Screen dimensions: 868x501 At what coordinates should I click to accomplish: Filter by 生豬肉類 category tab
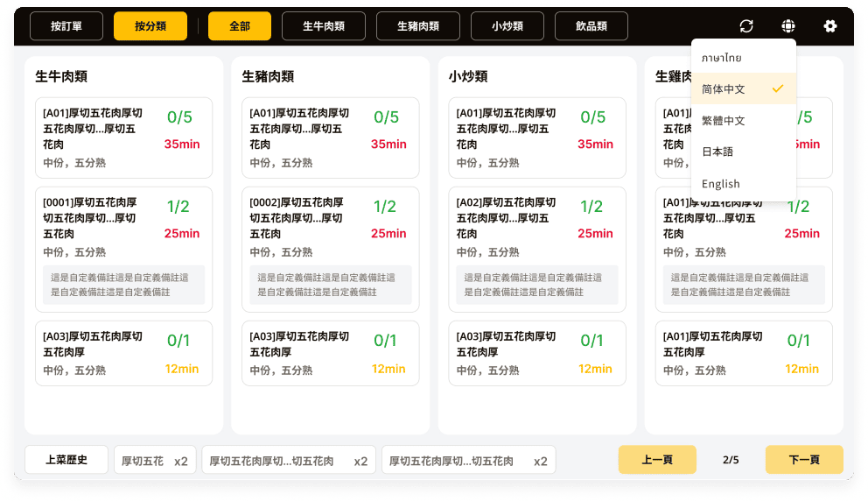point(418,26)
